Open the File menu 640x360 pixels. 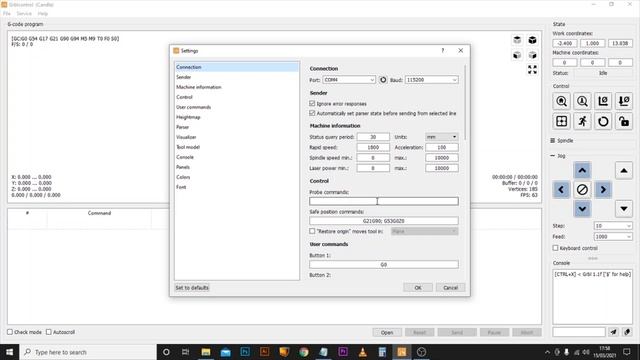pyautogui.click(x=7, y=13)
